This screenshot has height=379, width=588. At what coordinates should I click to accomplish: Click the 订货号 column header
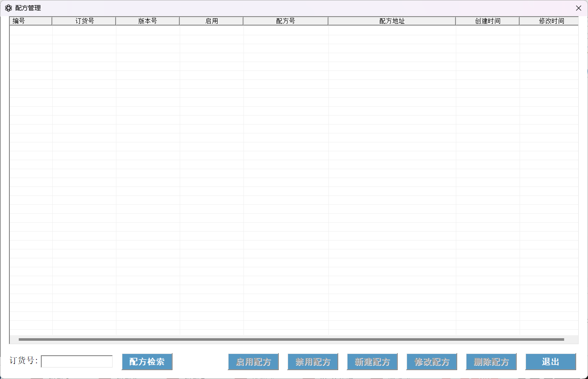click(x=84, y=21)
